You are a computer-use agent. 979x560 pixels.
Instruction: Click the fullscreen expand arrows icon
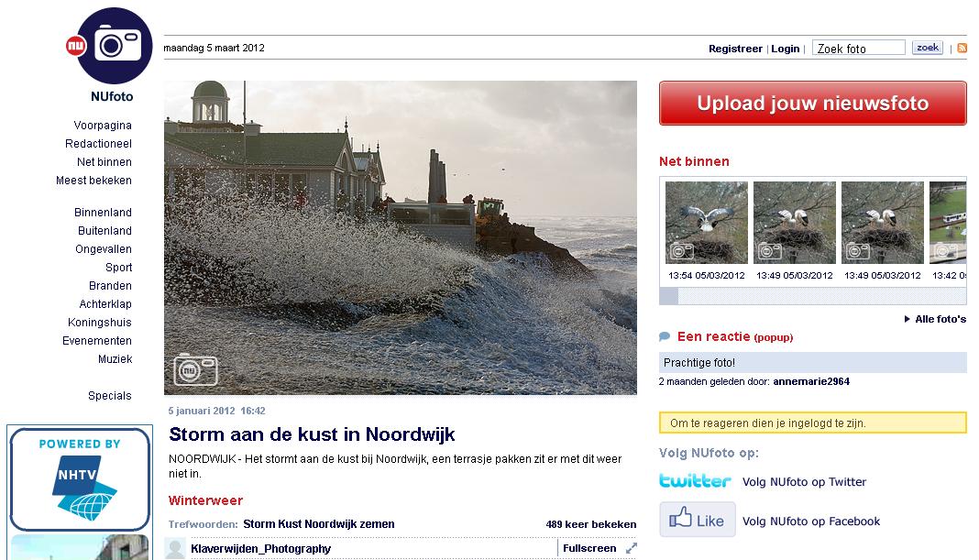pyautogui.click(x=632, y=548)
